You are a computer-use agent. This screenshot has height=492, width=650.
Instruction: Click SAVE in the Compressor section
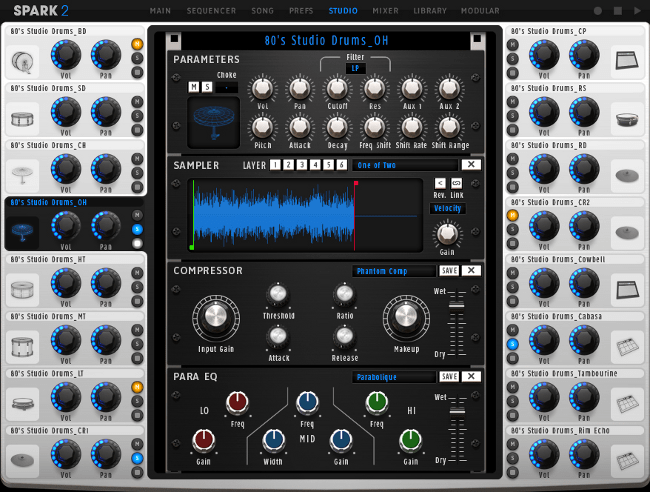[x=449, y=270]
